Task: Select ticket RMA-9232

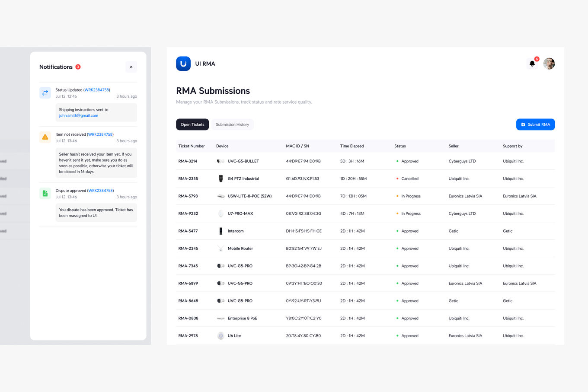Action: point(188,214)
